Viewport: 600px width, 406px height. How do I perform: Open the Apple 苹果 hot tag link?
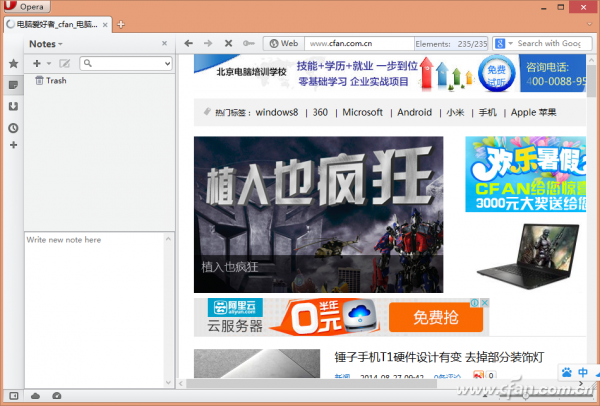pos(533,113)
